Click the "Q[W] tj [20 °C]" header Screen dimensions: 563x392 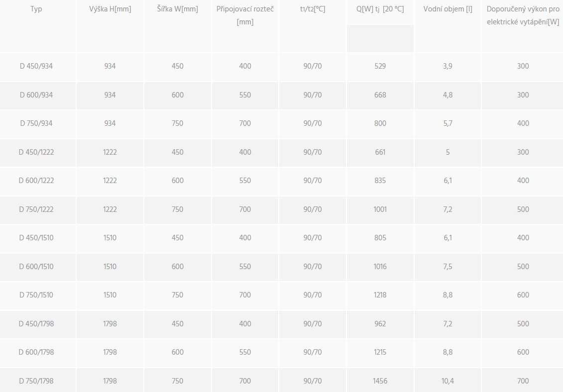point(380,9)
